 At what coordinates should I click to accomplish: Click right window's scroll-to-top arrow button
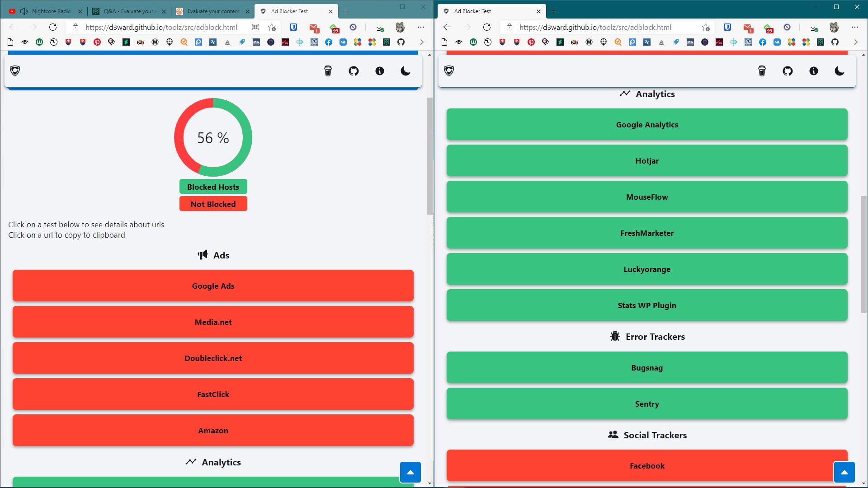click(844, 472)
